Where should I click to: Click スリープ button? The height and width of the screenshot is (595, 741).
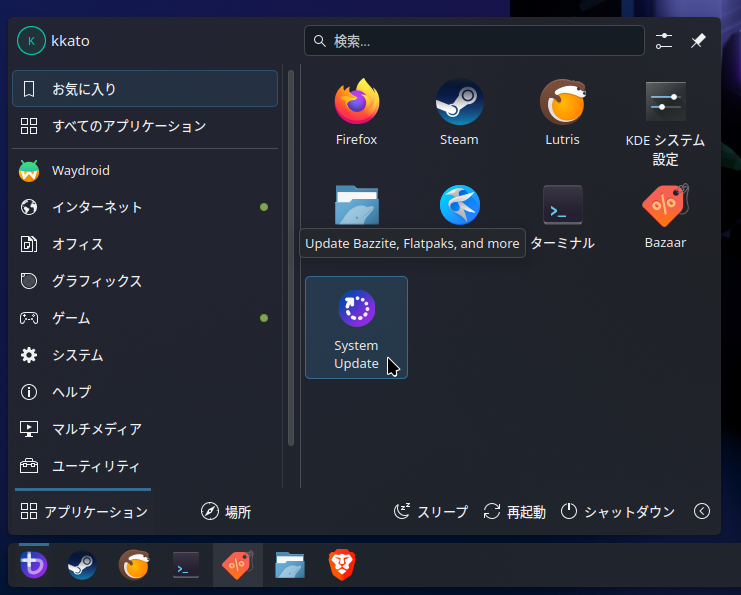click(431, 511)
